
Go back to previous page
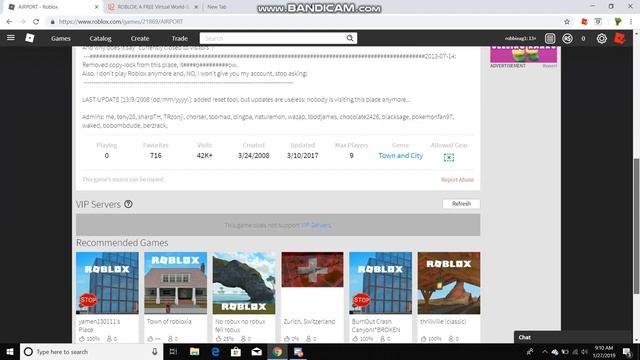click(9, 22)
